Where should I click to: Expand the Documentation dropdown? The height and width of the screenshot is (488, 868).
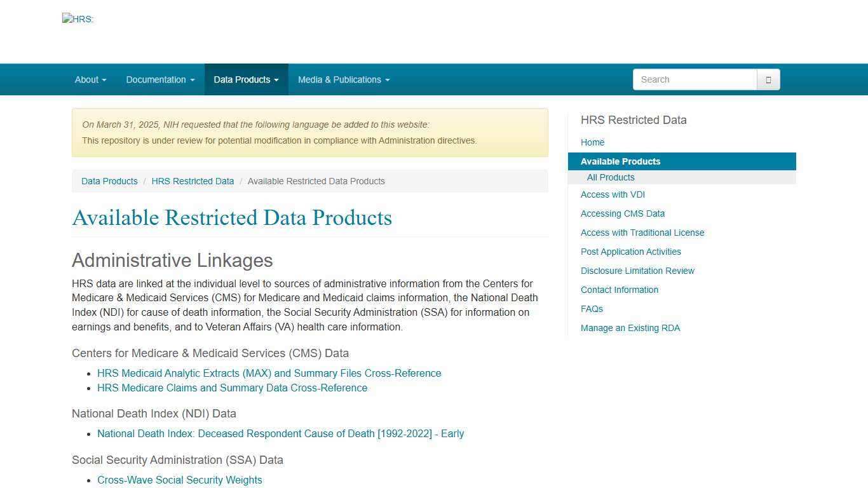[x=159, y=79]
